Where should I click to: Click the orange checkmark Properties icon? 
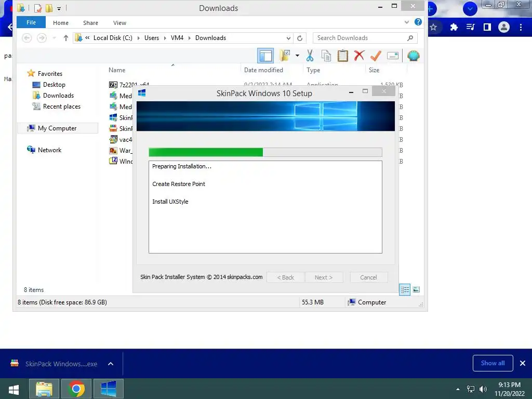(376, 56)
